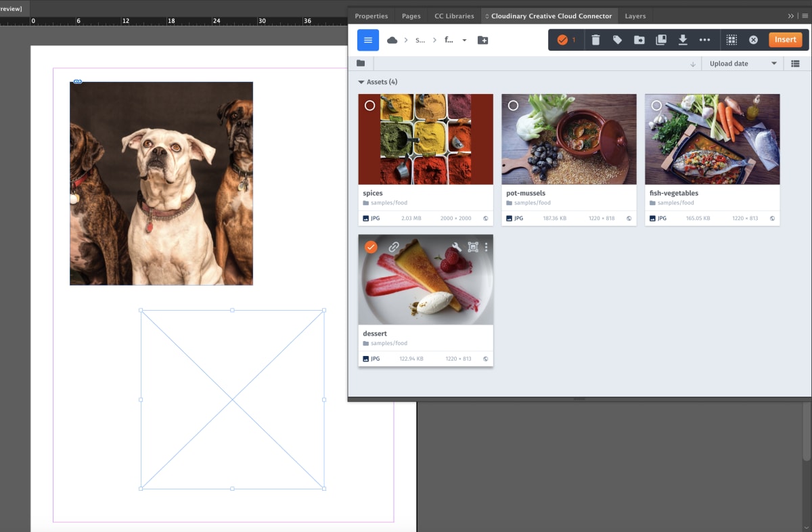Click the blue hamburger menu icon

tap(367, 40)
